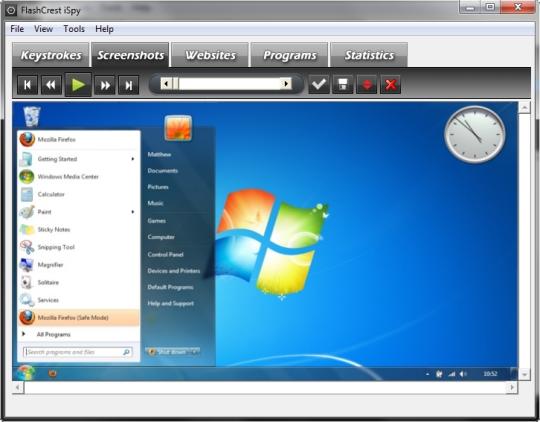Click horizontal scrollbar right arrow
540x422 pixels.
click(512, 388)
